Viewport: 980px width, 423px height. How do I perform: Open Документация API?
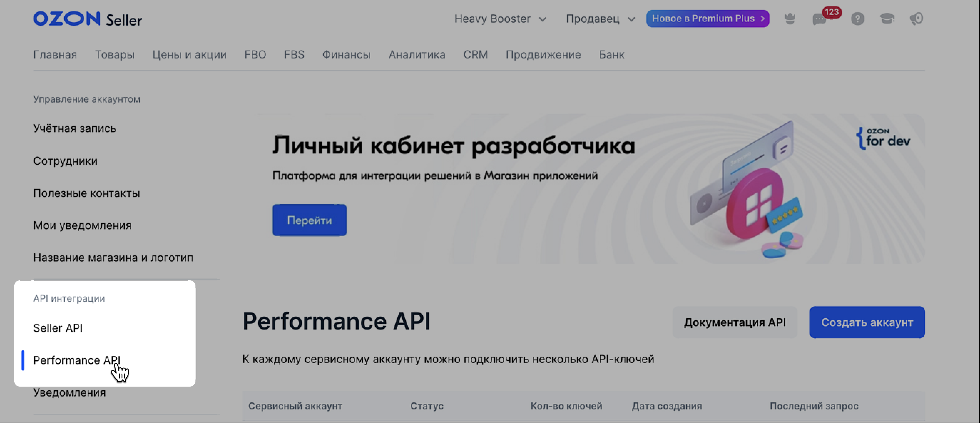(x=735, y=322)
